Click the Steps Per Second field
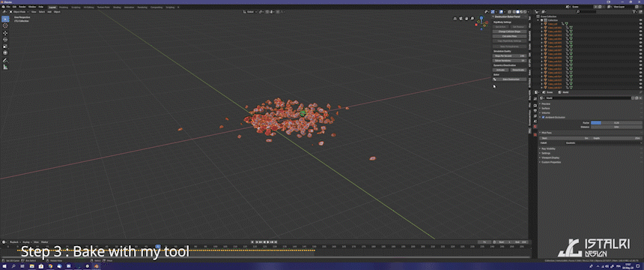The image size is (644, 270). click(509, 55)
